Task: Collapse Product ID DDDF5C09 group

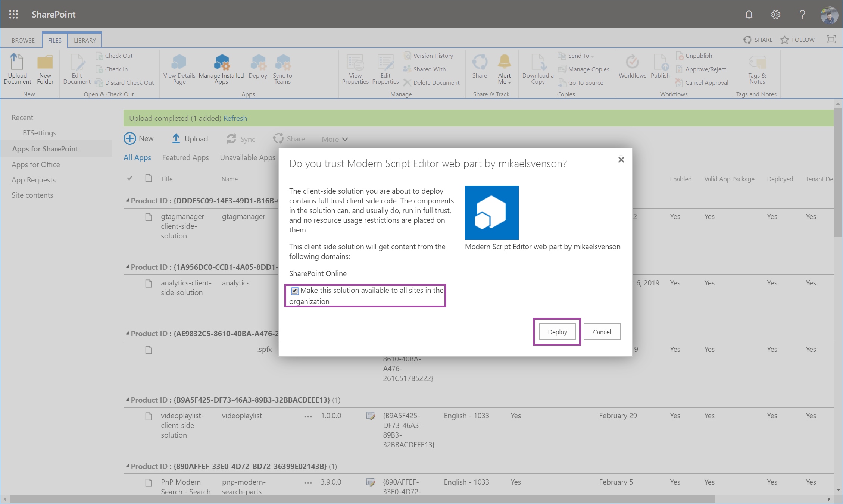Action: tap(128, 201)
